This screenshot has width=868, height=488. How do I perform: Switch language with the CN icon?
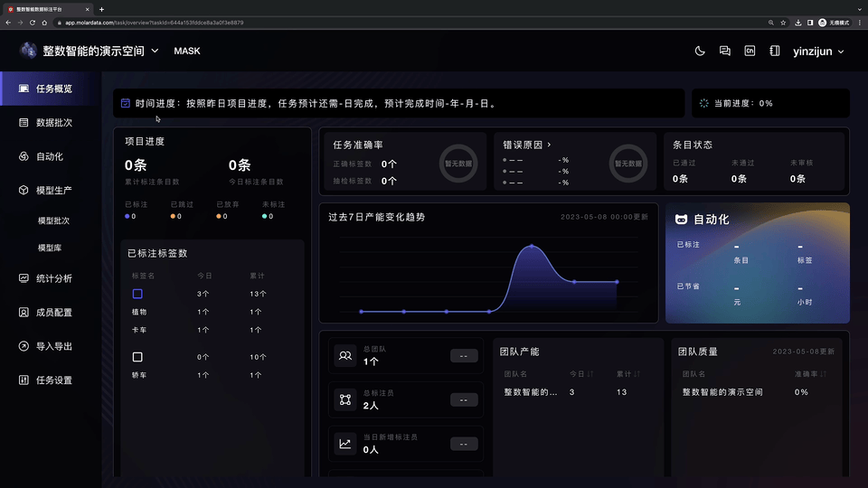[x=750, y=51]
